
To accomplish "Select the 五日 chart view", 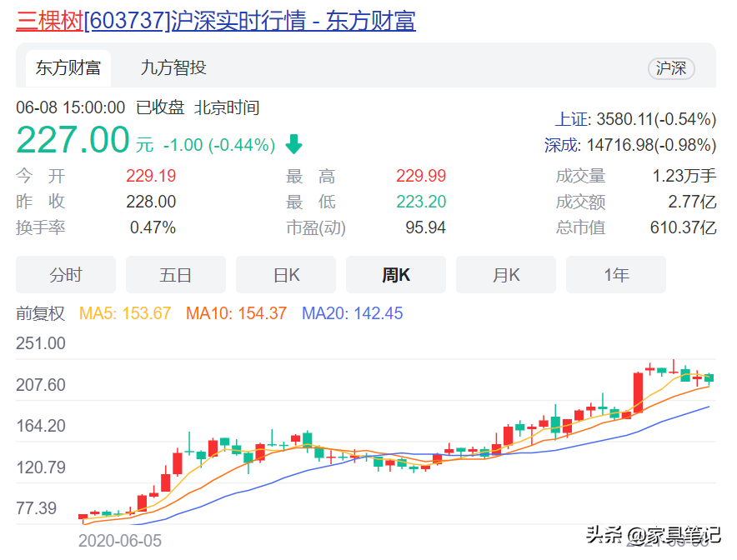I will click(176, 275).
